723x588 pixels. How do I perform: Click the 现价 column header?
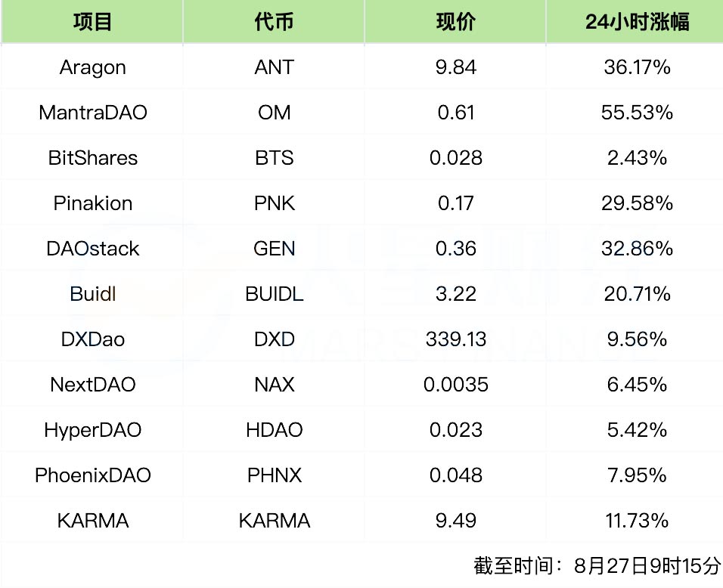(455, 22)
